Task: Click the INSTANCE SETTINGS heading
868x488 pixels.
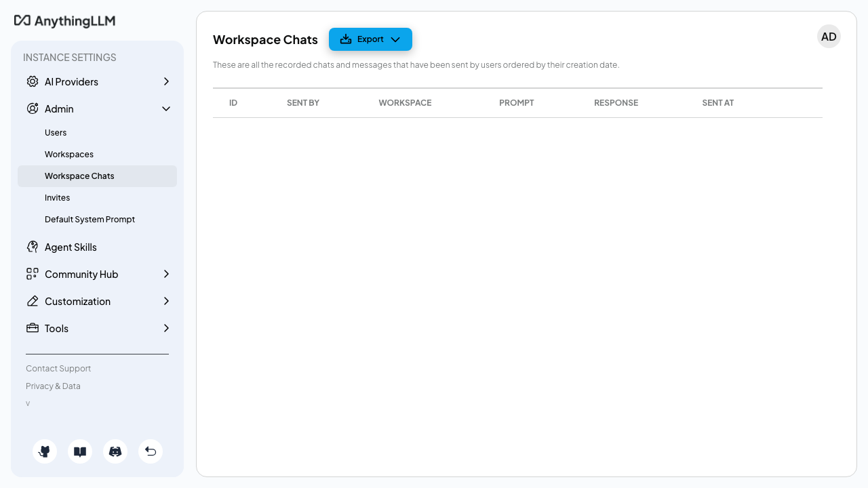Action: pos(70,58)
